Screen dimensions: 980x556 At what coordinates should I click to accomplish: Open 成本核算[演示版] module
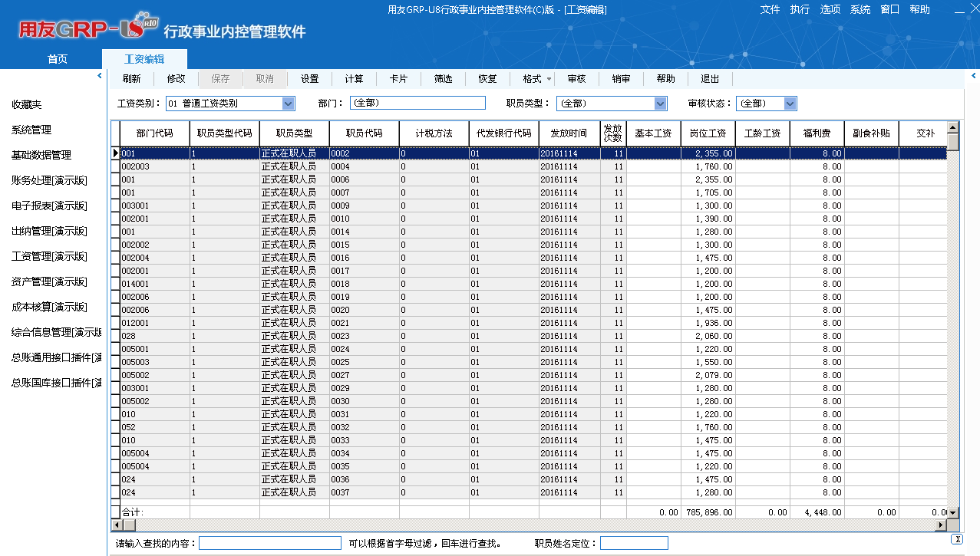[x=49, y=307]
